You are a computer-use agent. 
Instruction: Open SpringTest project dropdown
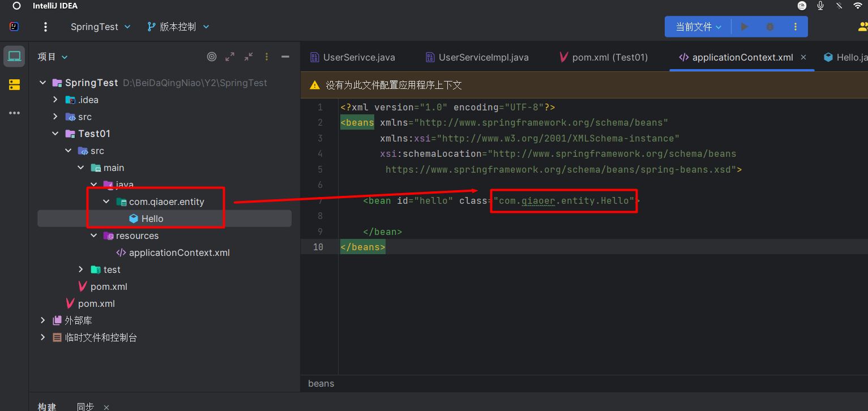(x=100, y=27)
